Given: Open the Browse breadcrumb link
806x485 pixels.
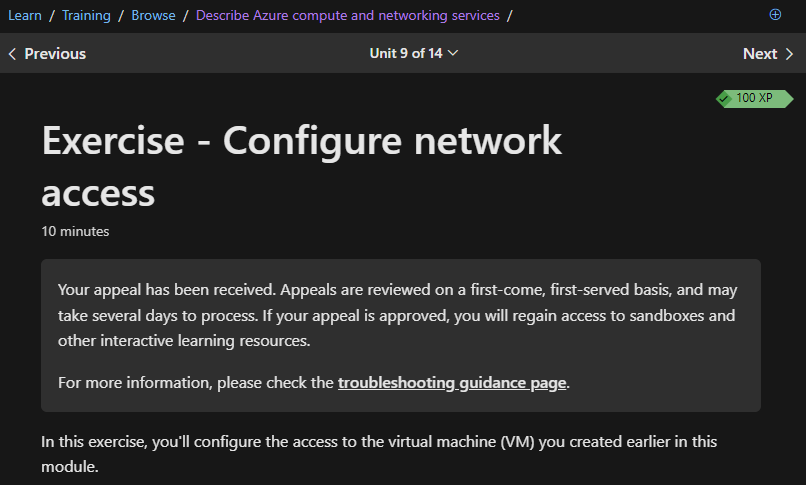Looking at the screenshot, I should pyautogui.click(x=153, y=15).
